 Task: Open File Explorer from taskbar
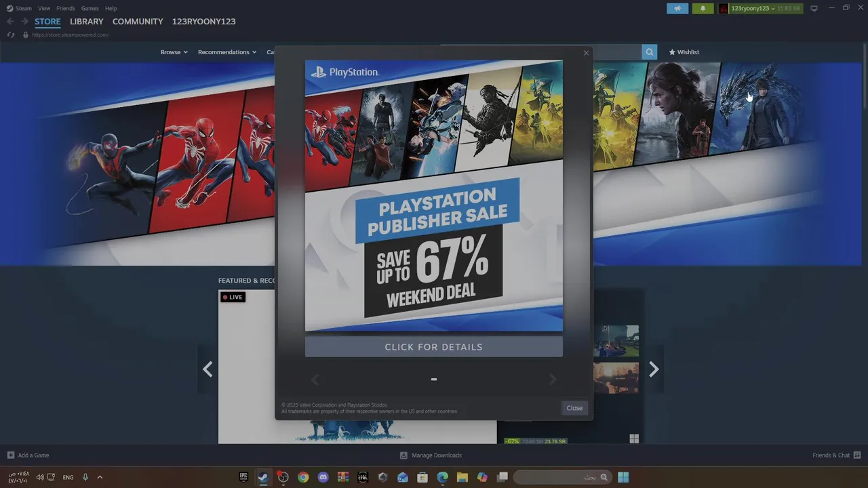462,477
